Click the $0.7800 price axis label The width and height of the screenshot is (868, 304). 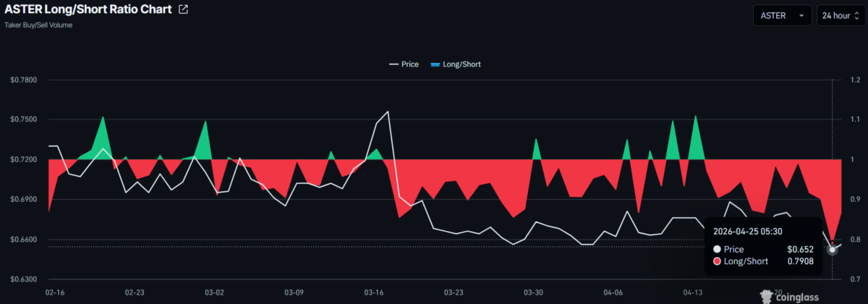(x=24, y=80)
